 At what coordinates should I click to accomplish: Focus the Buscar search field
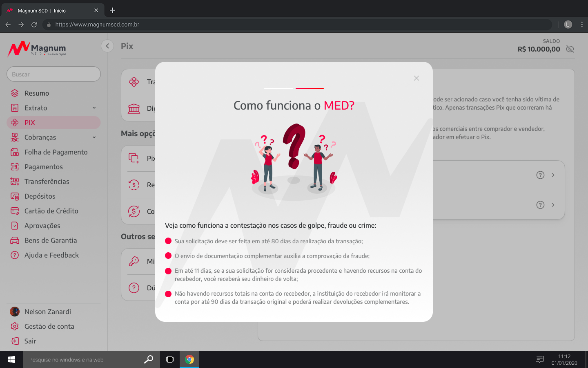click(x=53, y=74)
